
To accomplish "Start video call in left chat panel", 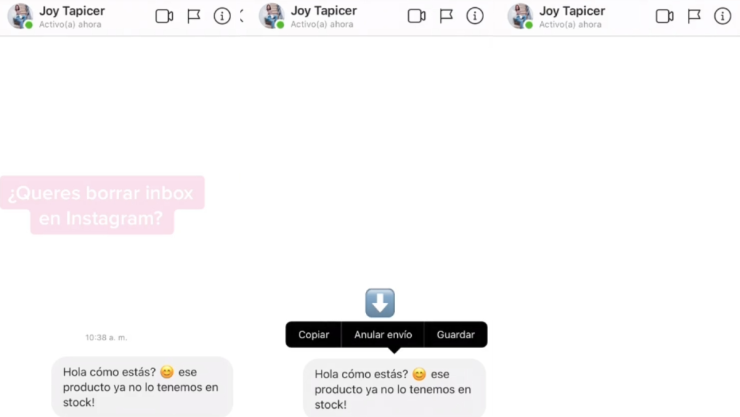I will (x=164, y=16).
